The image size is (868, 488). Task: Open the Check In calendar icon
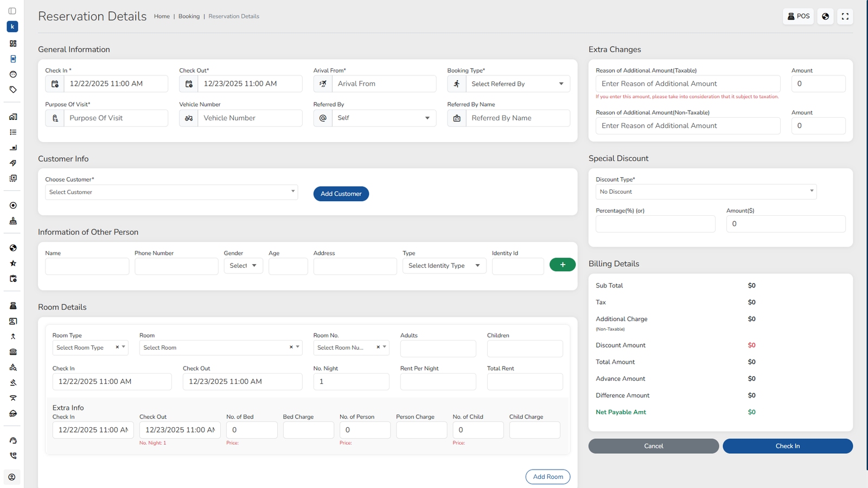[x=55, y=84]
